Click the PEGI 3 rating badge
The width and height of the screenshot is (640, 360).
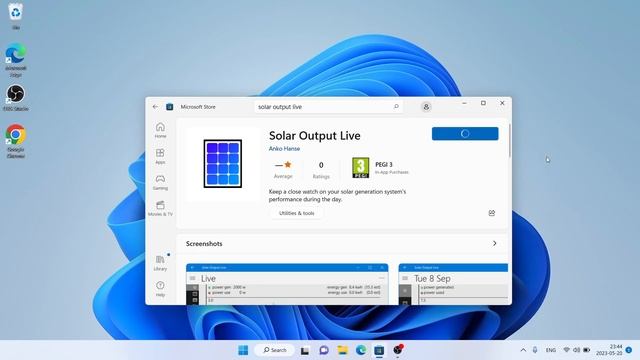[360, 168]
